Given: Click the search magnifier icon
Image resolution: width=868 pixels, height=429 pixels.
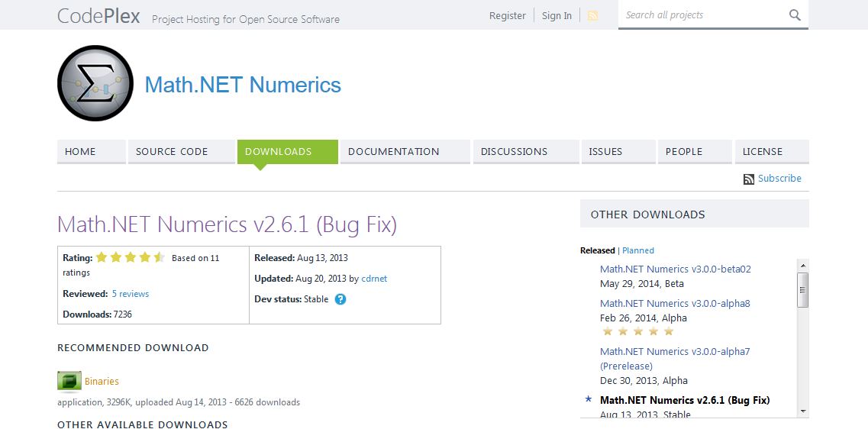Looking at the screenshot, I should point(795,15).
